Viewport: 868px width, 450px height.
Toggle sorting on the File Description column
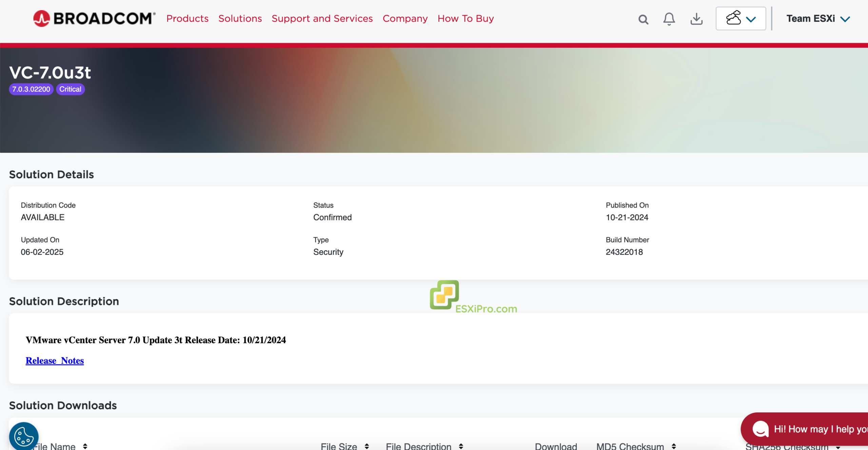pyautogui.click(x=461, y=446)
